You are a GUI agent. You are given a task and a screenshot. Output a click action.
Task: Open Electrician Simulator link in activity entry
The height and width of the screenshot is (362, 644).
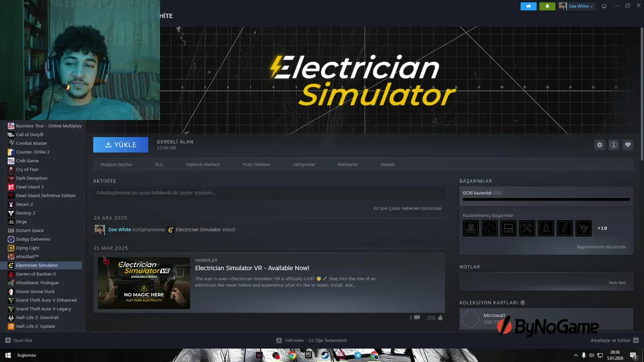(x=198, y=230)
